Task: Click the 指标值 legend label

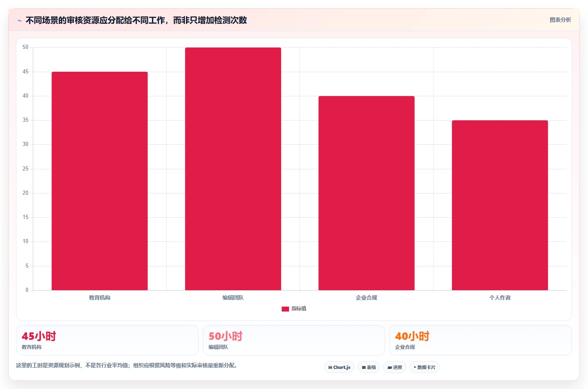Action: coord(299,309)
